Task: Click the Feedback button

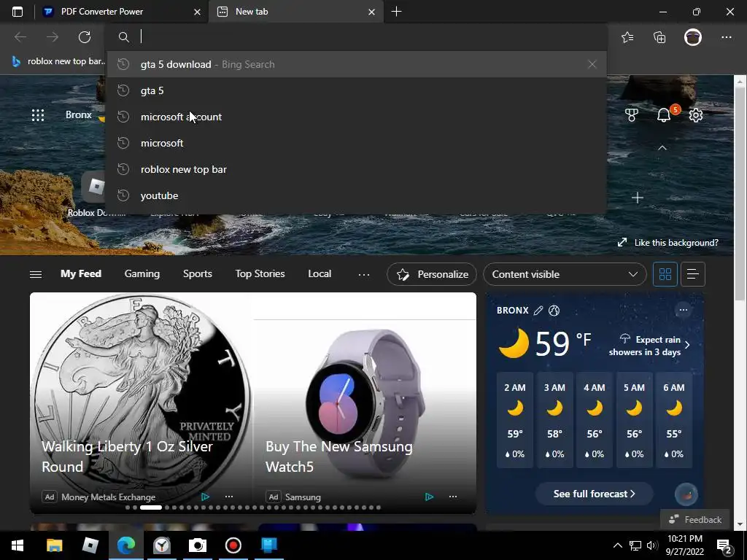Action: tap(695, 519)
